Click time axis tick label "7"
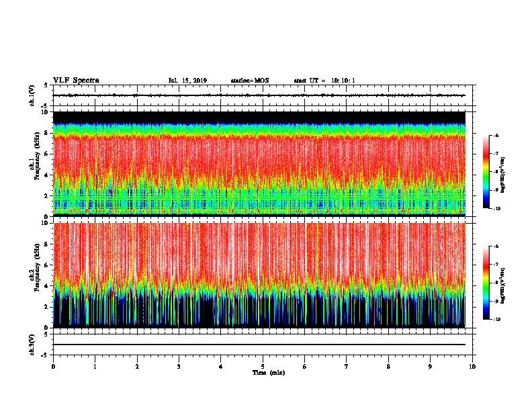The height and width of the screenshot is (411, 532). tap(347, 367)
